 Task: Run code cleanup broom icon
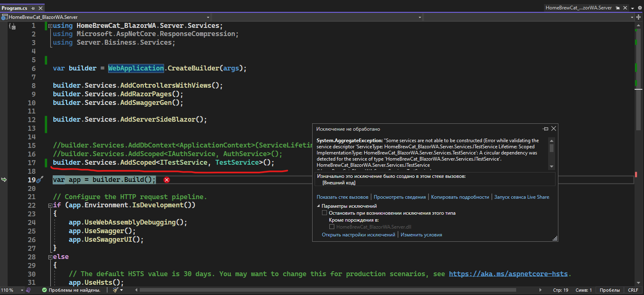(116, 290)
